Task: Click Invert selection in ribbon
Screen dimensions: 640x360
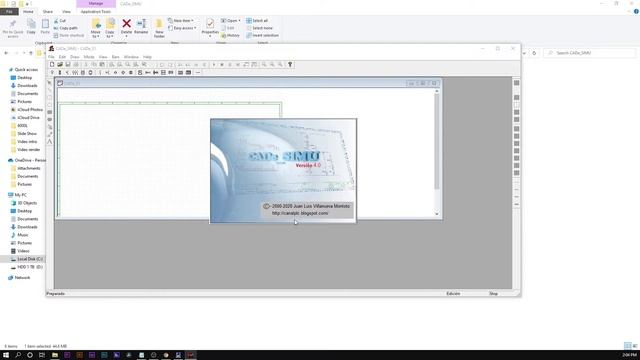Action: (262, 36)
